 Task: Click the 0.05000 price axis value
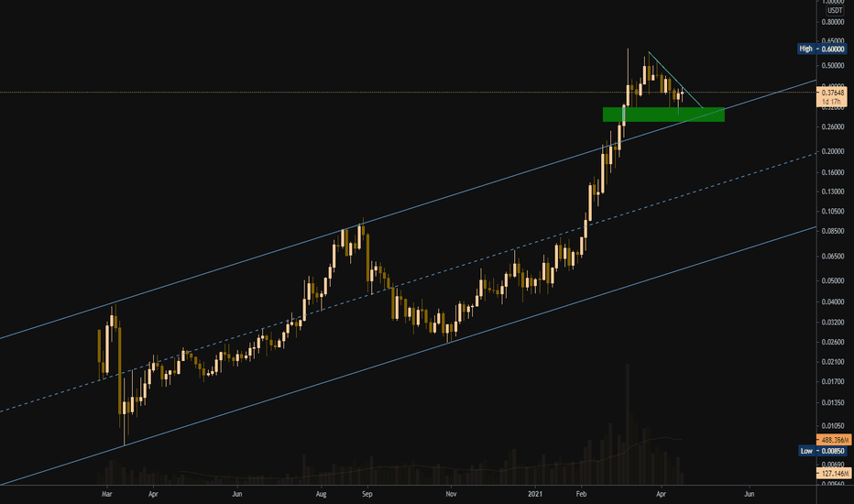(833, 281)
